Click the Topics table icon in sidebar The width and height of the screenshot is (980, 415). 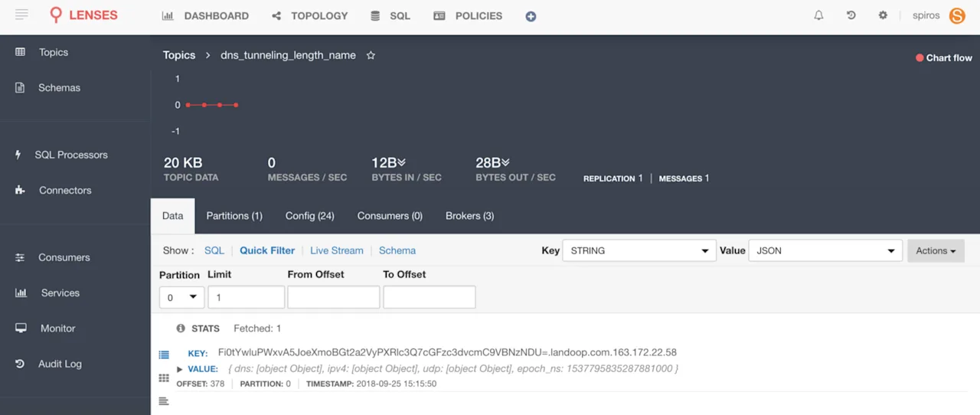pyautogui.click(x=20, y=52)
